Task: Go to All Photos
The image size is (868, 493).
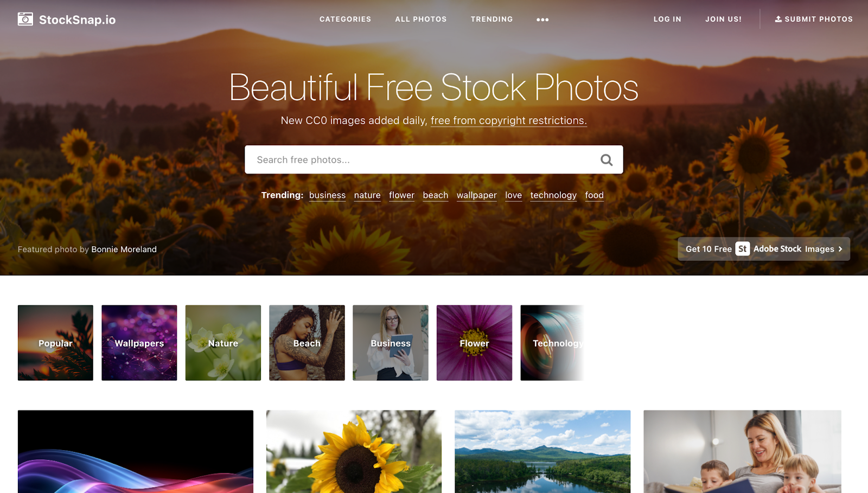Action: [421, 19]
